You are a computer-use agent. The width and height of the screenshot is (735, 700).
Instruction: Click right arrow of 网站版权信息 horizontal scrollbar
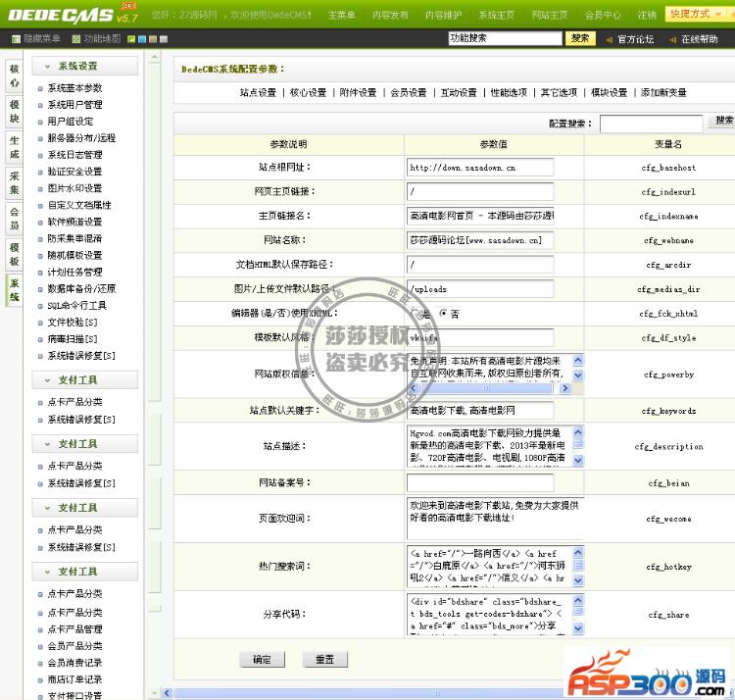[564, 388]
